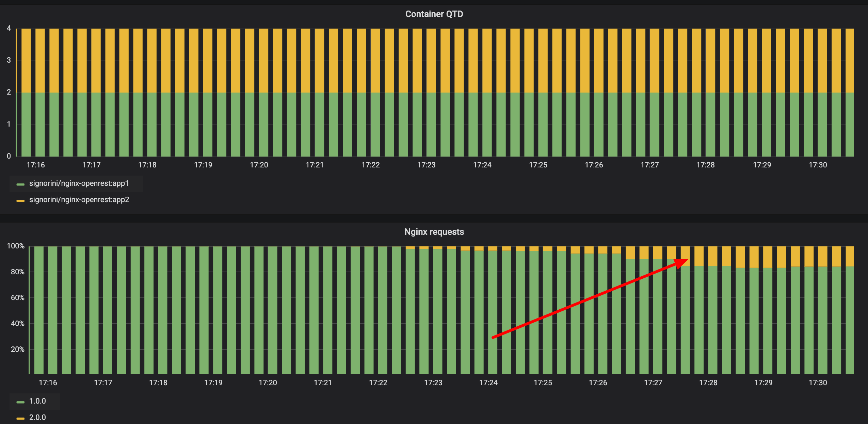This screenshot has width=868, height=424.
Task: Toggle the signorini/nginx-openrest:app2 legend series
Action: coord(79,200)
